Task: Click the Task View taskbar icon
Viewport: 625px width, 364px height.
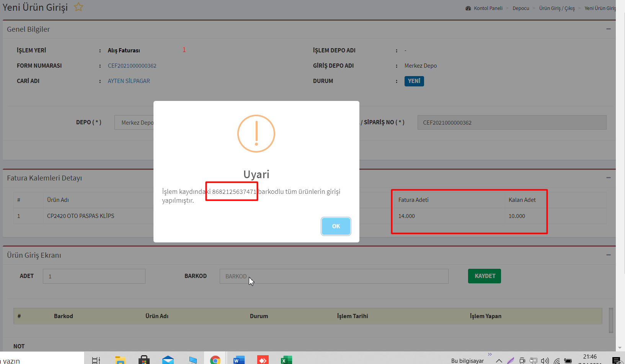Action: [x=96, y=360]
